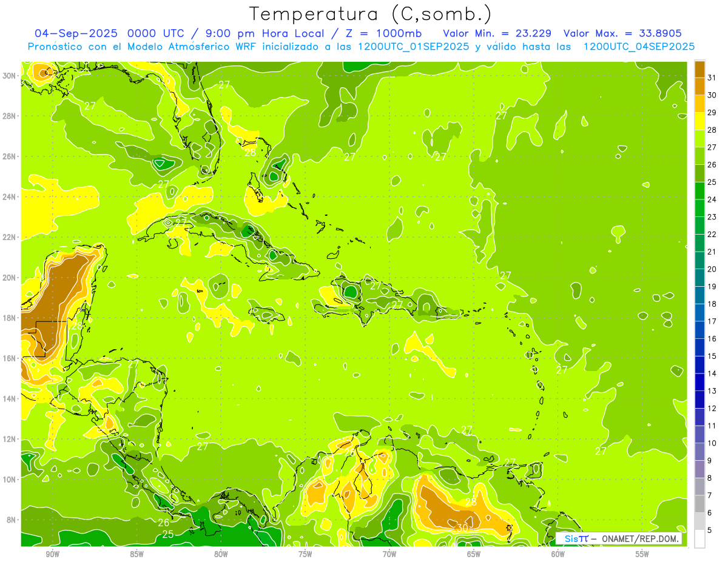The height and width of the screenshot is (562, 728).
Task: Click the colorbar label '23'
Action: pos(712,216)
